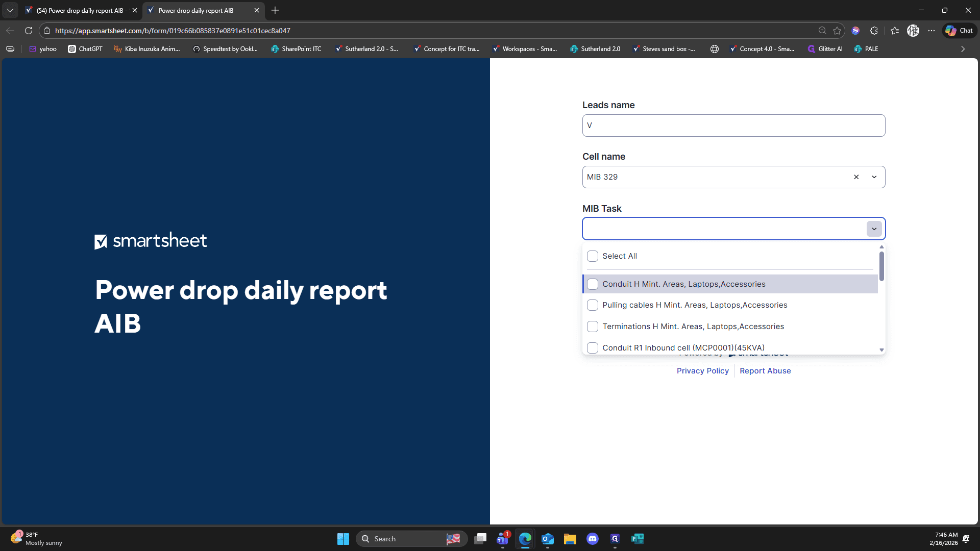Open the SharePoint ITC bookmark

[296, 49]
